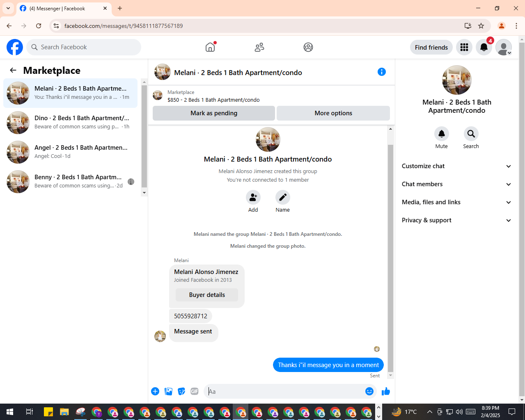The image size is (525, 420).
Task: Click the Find friends button
Action: tap(431, 47)
